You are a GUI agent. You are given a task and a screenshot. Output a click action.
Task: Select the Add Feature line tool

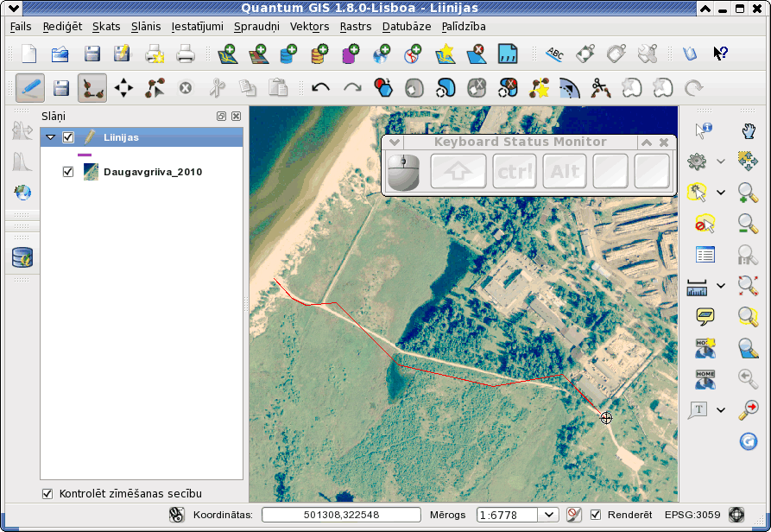tap(92, 88)
